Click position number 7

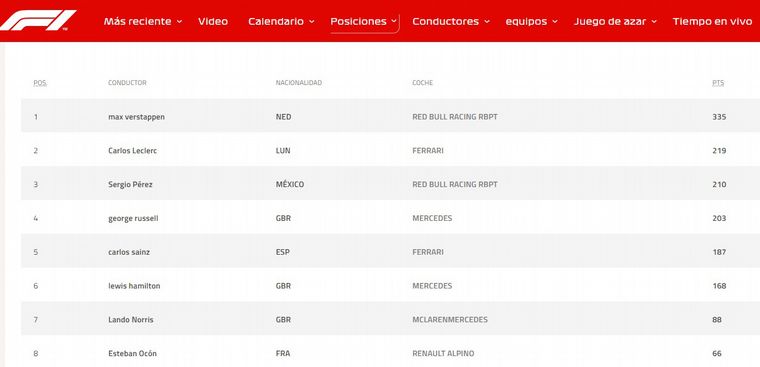35,320
